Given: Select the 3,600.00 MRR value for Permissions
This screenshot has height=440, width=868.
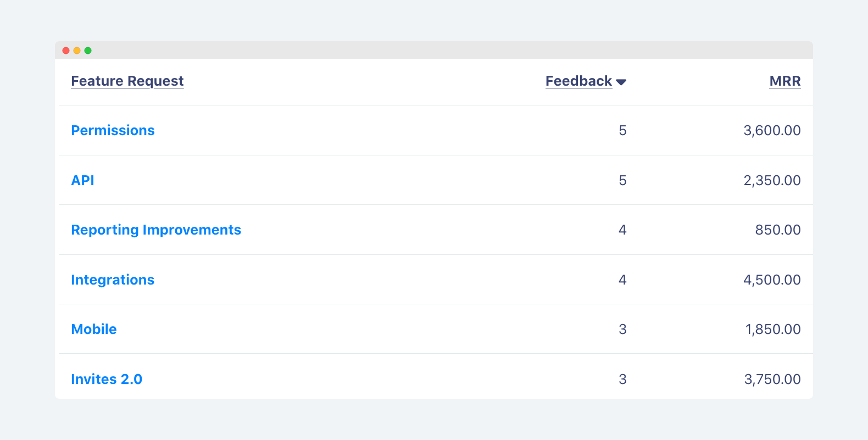Looking at the screenshot, I should [x=772, y=131].
